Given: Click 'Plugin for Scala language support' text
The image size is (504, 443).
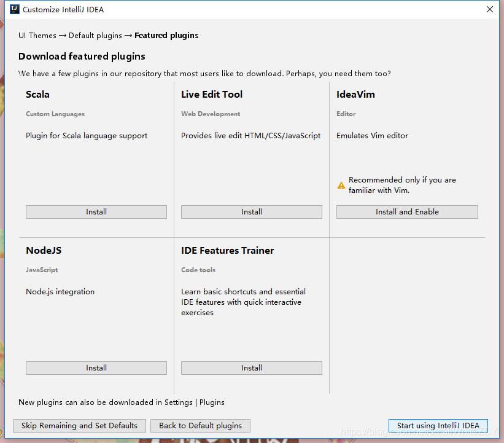Looking at the screenshot, I should (x=87, y=136).
